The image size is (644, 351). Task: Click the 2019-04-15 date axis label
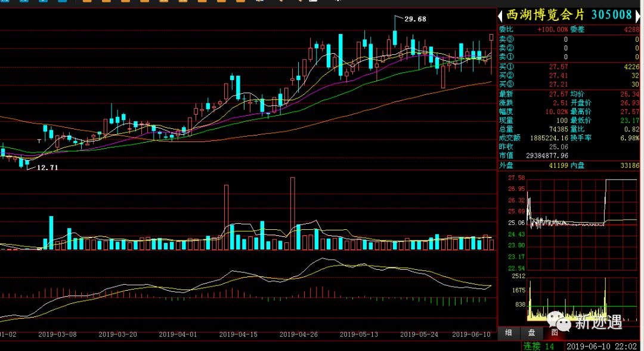(x=238, y=334)
